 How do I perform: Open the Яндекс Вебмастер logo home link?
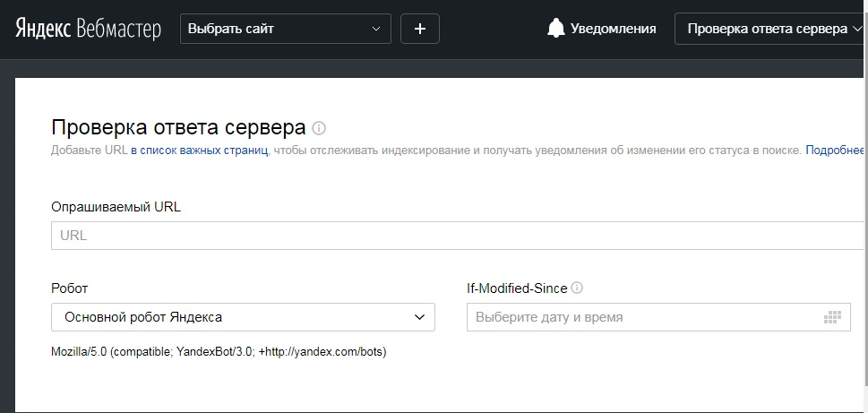[88, 29]
